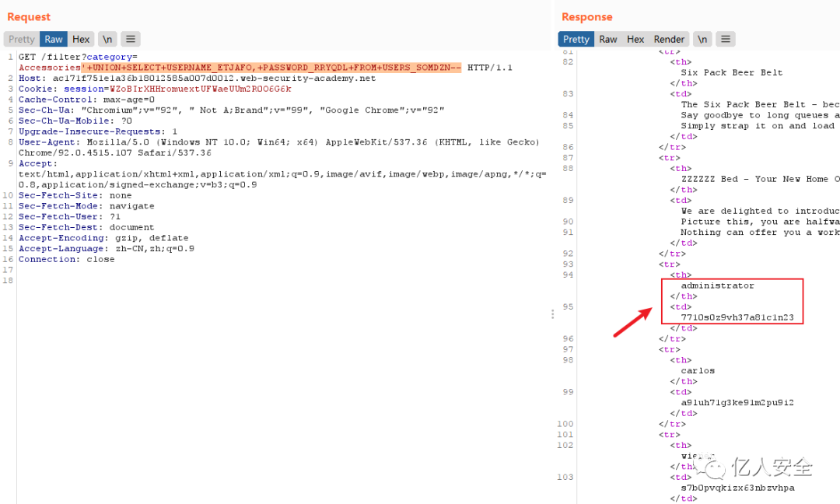840x504 pixels.
Task: Toggle the \n button in Response panel
Action: 702,39
